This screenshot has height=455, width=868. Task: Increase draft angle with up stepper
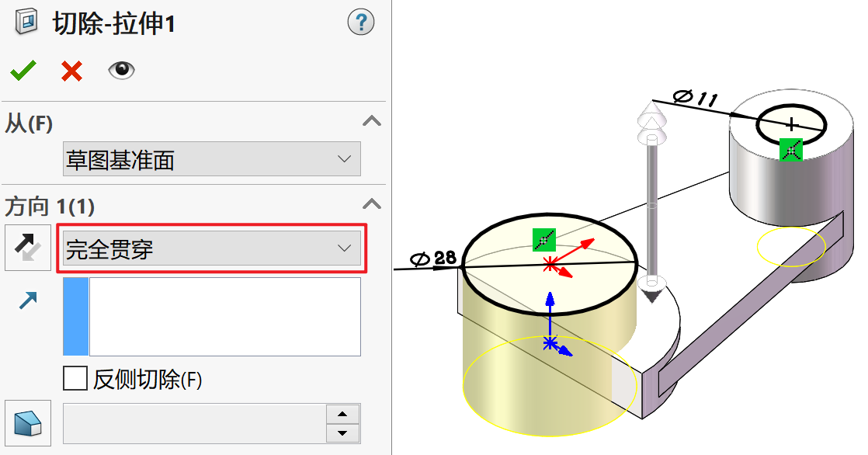(342, 414)
